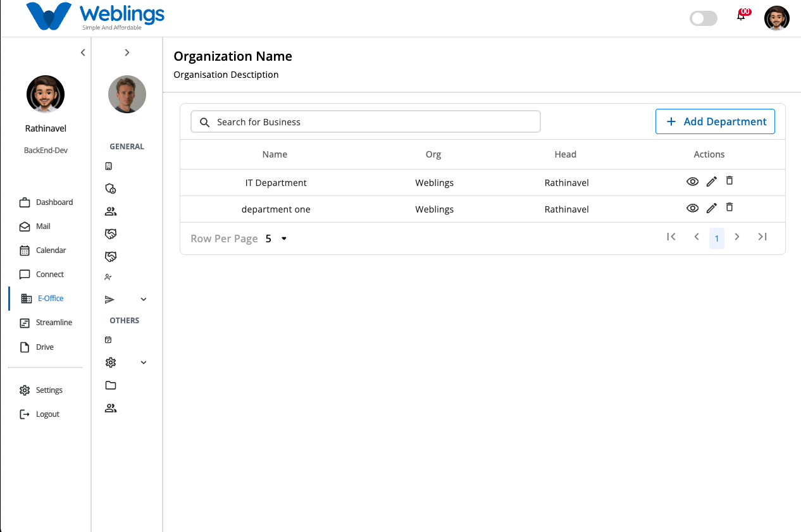The height and width of the screenshot is (532, 801).
Task: Open the folder icon under OTHERS
Action: coord(111,385)
